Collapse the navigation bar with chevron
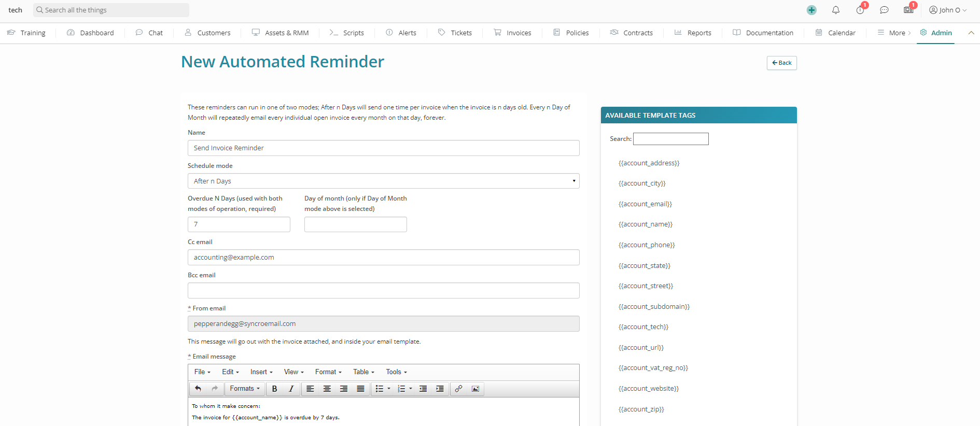Screen dimensions: 980x426 [971, 33]
